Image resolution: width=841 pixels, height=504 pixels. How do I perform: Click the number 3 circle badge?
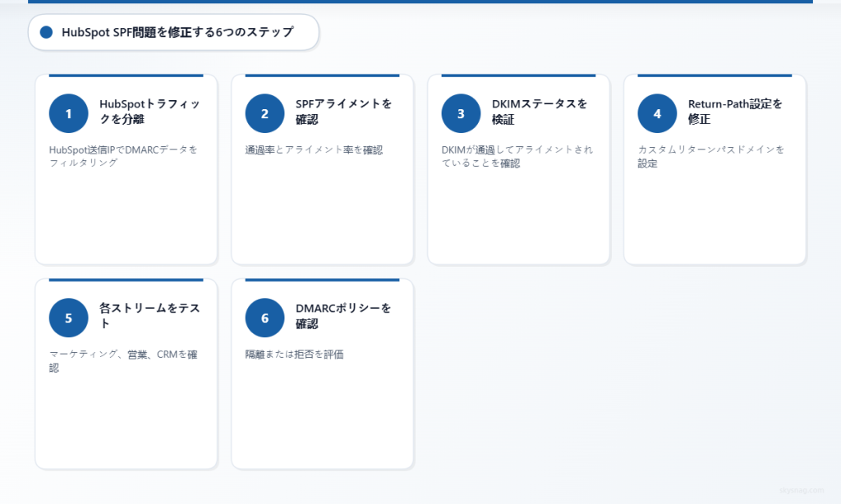[462, 113]
